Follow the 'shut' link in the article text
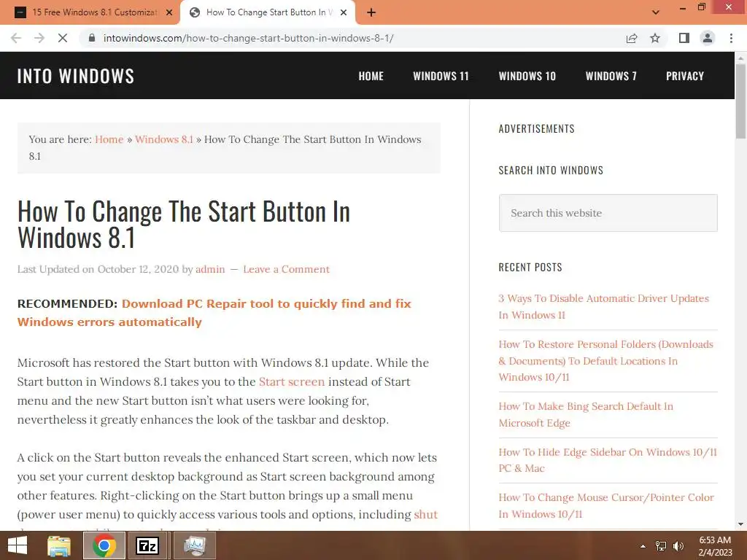Screen dimensions: 747x560 tap(425, 515)
